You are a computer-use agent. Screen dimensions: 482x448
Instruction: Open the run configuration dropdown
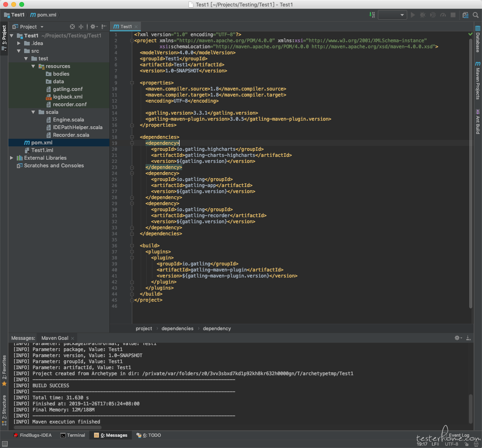click(x=392, y=15)
